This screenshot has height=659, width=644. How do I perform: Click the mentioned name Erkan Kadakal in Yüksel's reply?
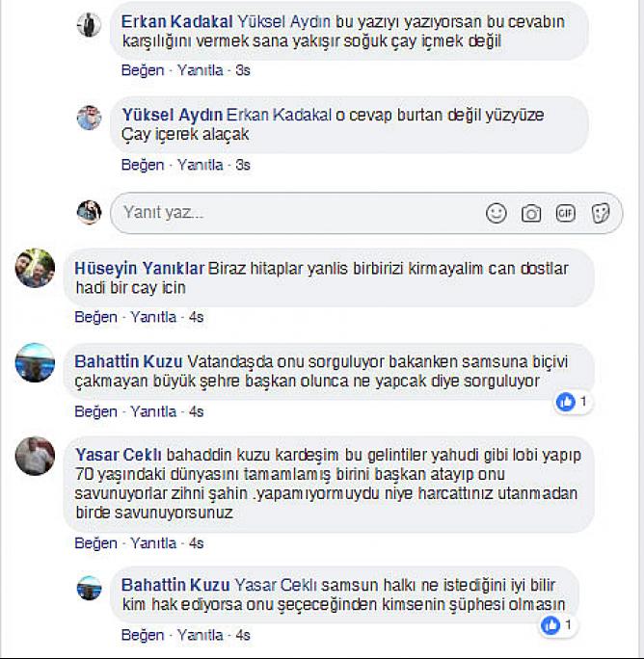click(x=279, y=115)
